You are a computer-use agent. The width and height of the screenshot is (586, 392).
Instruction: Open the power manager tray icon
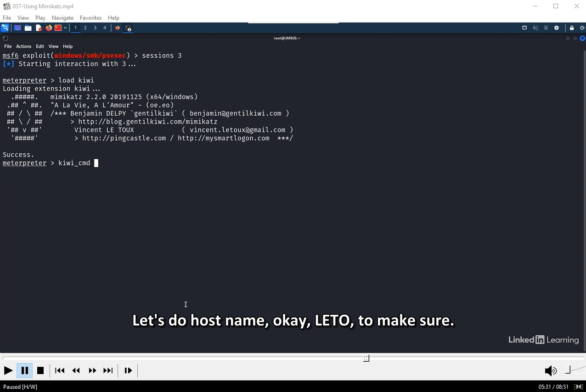point(557,28)
